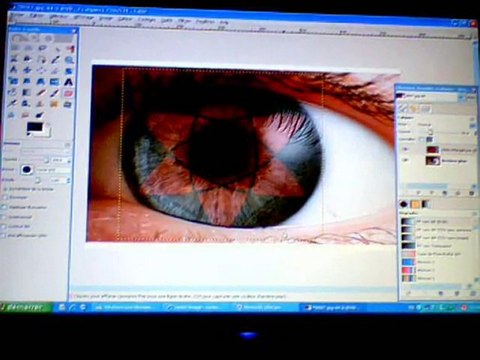Select the Zoom magnifier tool
Screen dimensions: 480x360
(x=69, y=60)
